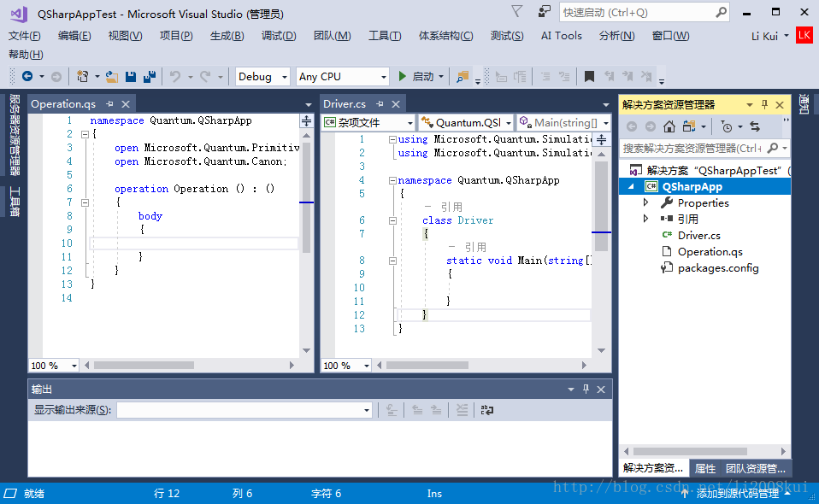The height and width of the screenshot is (504, 819).
Task: Click the feedback icon next to quick launch
Action: (x=545, y=11)
